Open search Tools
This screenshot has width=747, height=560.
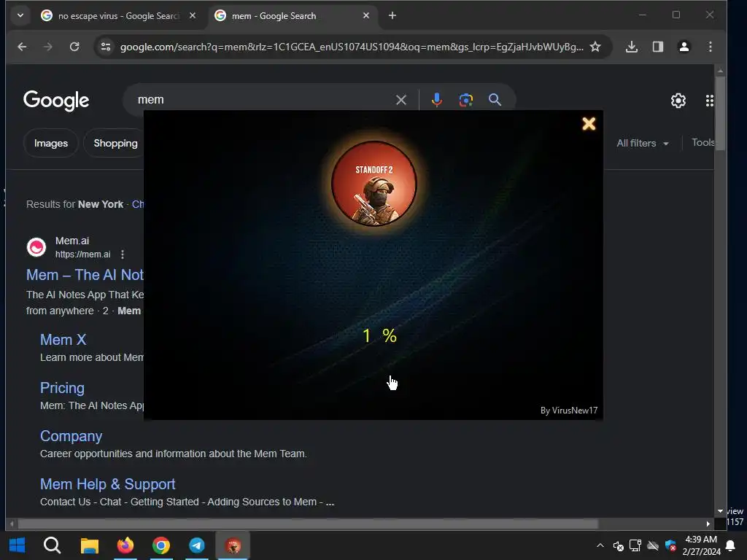[x=703, y=142]
